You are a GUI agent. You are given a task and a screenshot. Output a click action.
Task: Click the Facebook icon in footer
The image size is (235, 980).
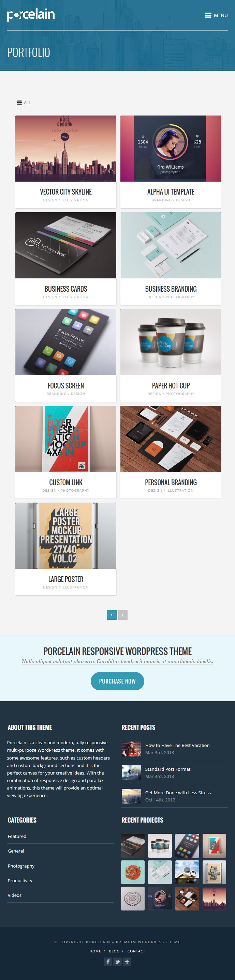pyautogui.click(x=108, y=962)
